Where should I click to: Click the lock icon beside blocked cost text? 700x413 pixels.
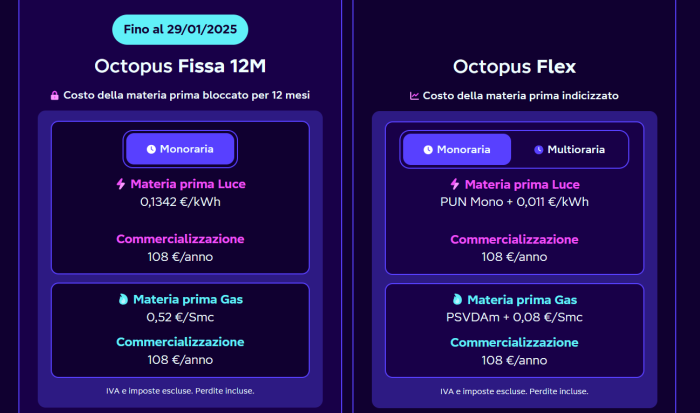(55, 96)
